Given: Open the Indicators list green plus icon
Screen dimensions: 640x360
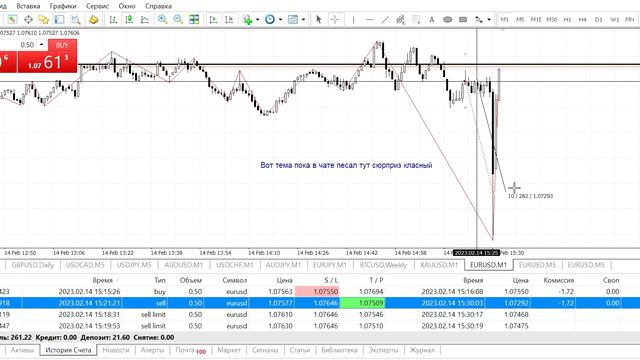Looking at the screenshot, I should (247, 19).
